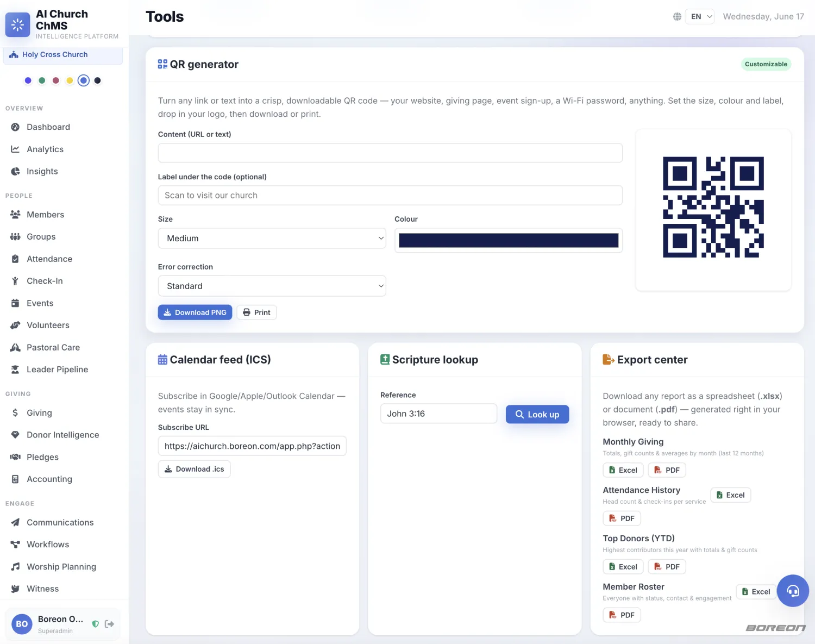Select the yellow theme dot
Screen dimensions: 815x644
tap(70, 80)
